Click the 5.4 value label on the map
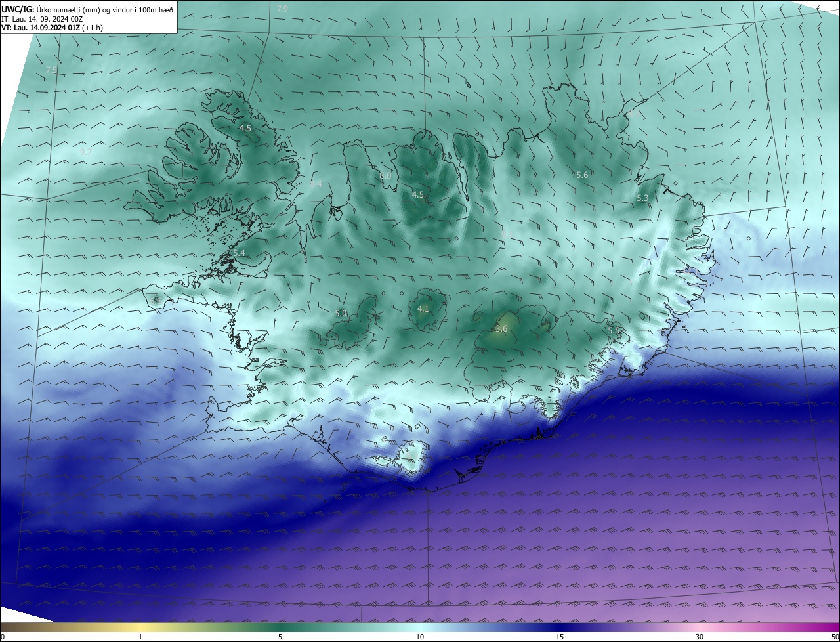 (239, 253)
